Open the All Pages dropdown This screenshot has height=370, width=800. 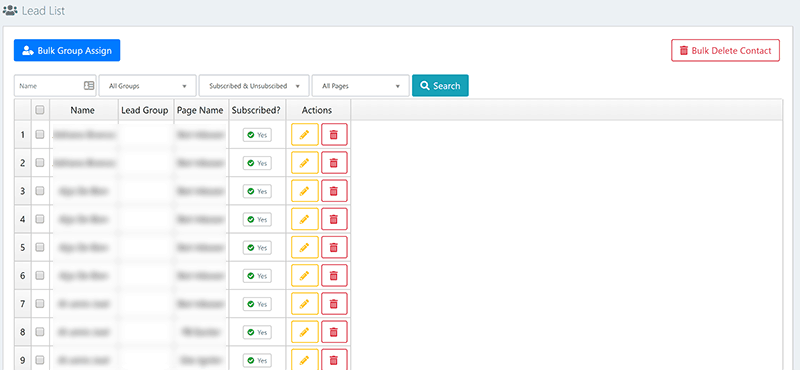tap(360, 86)
